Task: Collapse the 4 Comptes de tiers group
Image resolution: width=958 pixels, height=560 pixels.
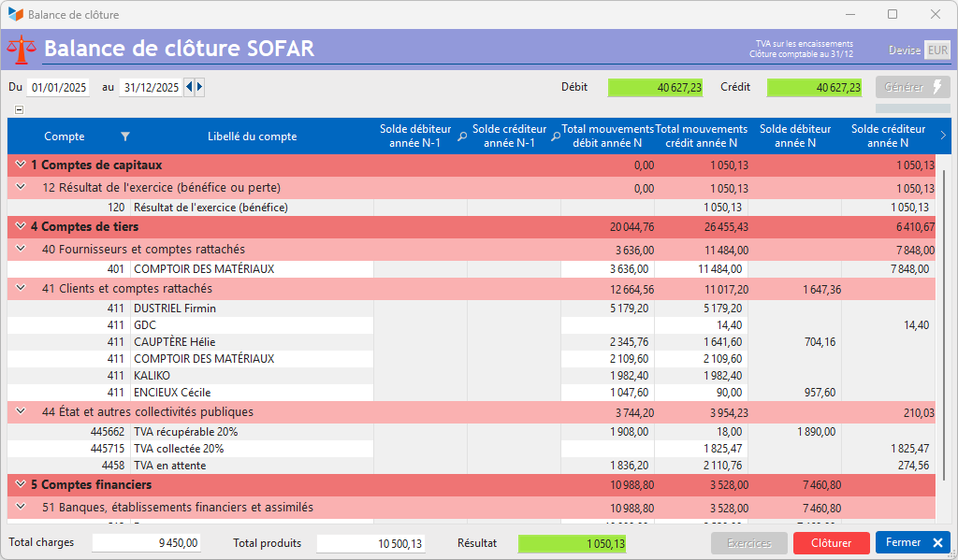Action: 20,226
